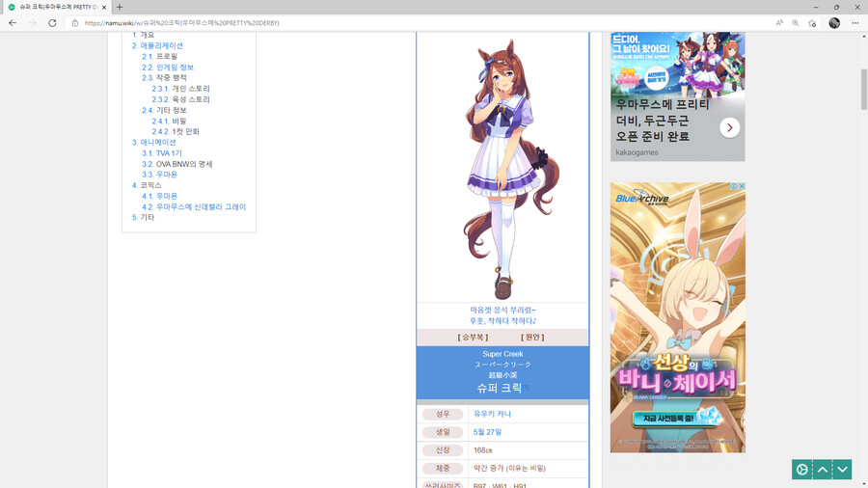
Task: Open contents entry 3.3. 우마욘
Action: pos(159,175)
